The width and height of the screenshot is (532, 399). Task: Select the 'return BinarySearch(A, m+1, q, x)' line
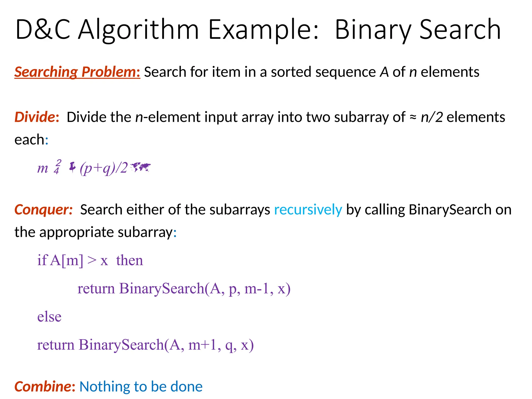pyautogui.click(x=145, y=345)
